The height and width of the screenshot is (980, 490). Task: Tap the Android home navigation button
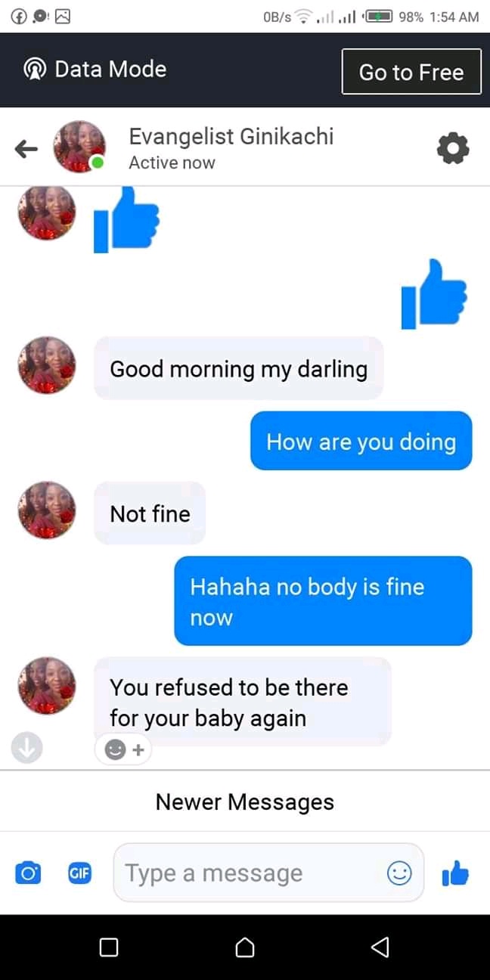coord(245,947)
